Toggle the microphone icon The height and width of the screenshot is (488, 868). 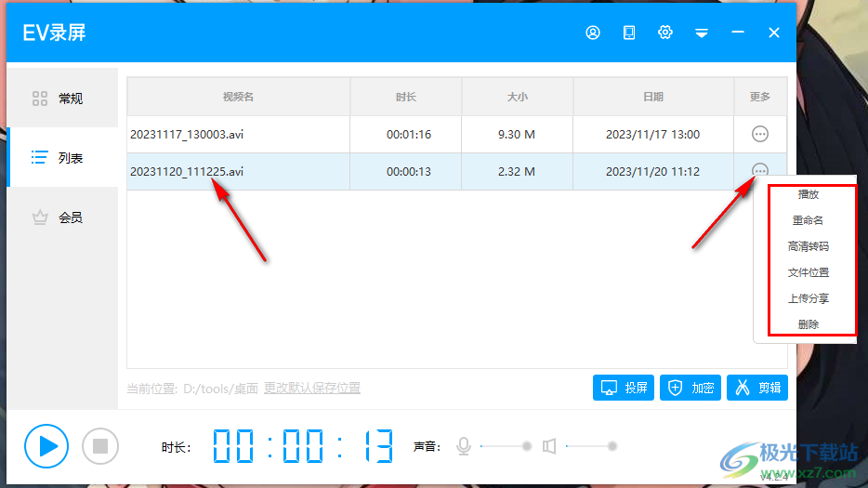tap(464, 446)
